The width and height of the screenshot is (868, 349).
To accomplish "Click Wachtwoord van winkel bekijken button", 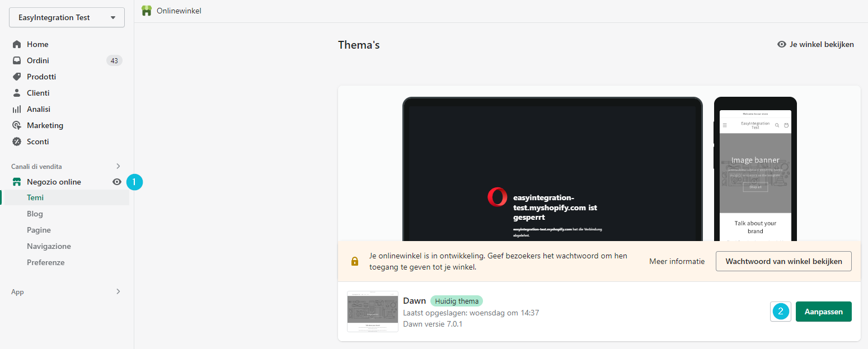I will click(x=783, y=261).
